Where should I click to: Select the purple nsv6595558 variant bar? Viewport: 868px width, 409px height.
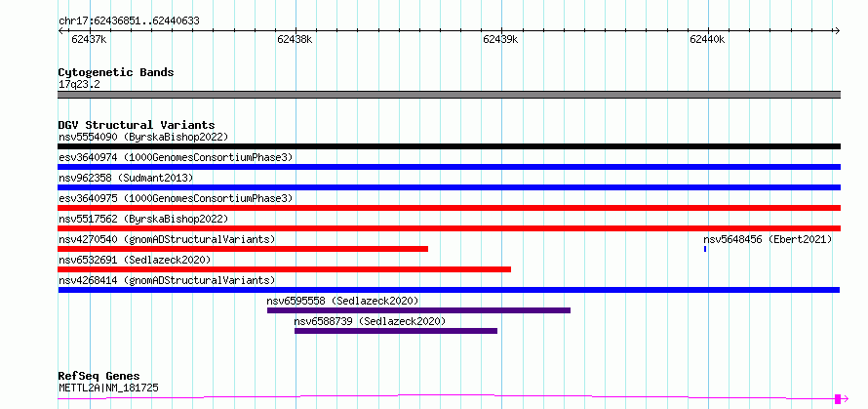click(418, 310)
